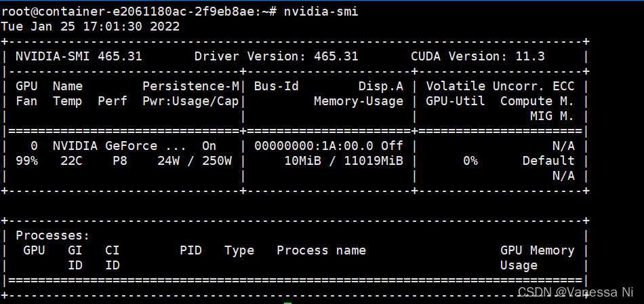
Task: Click the Default compute mode value
Action: [x=548, y=161]
